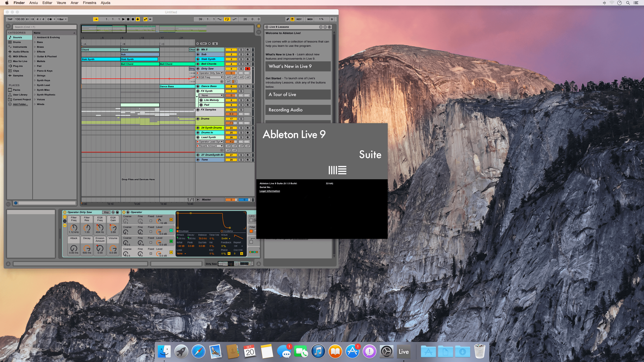Toggle the Follow playback button

tap(96, 19)
